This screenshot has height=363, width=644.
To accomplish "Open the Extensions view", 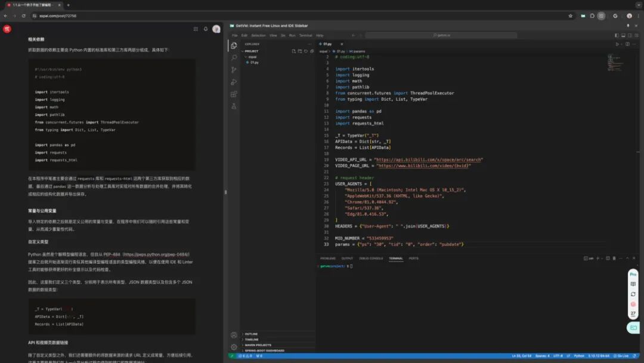I will [x=234, y=94].
